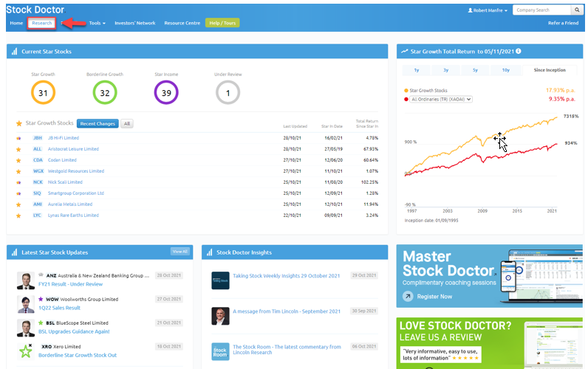588x369 pixels.
Task: Open A message from Tim Lincoln link
Action: (287, 311)
